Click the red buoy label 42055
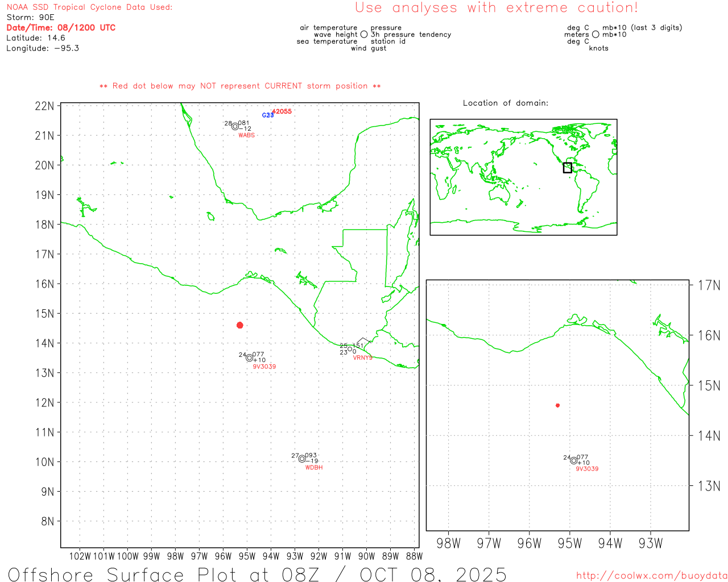The height and width of the screenshot is (582, 728). 282,111
